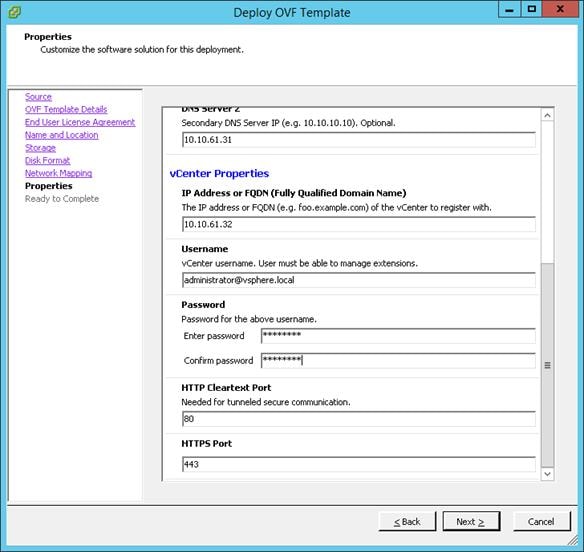584x552 pixels.
Task: Click the scroll down arrow in properties panel
Action: pos(547,474)
